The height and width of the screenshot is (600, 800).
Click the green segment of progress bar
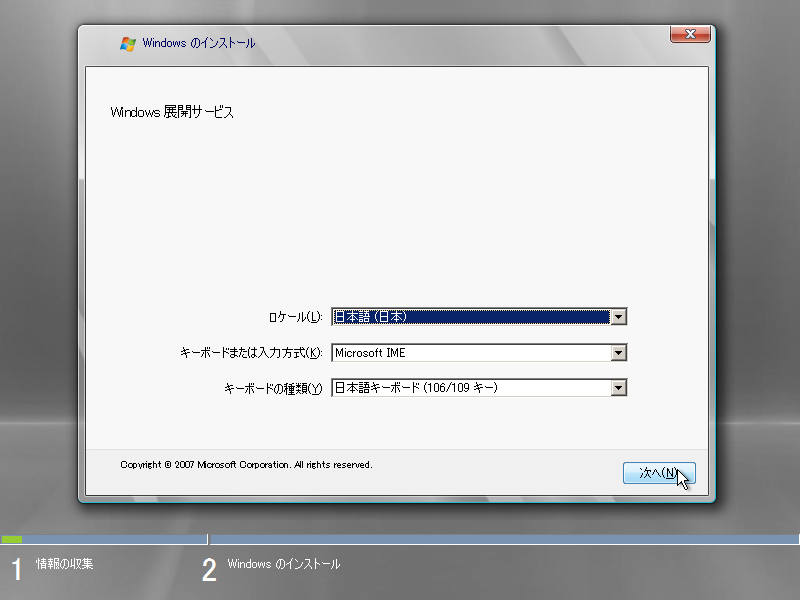(11, 540)
